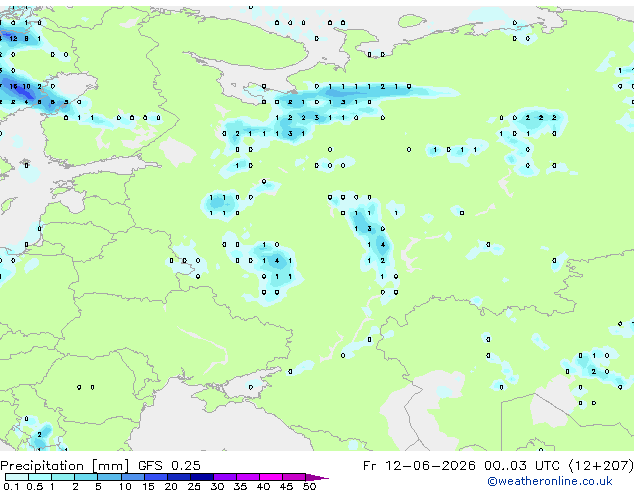The height and width of the screenshot is (490, 634).
Task: Select the '10' legend scale label
Action: (125, 486)
